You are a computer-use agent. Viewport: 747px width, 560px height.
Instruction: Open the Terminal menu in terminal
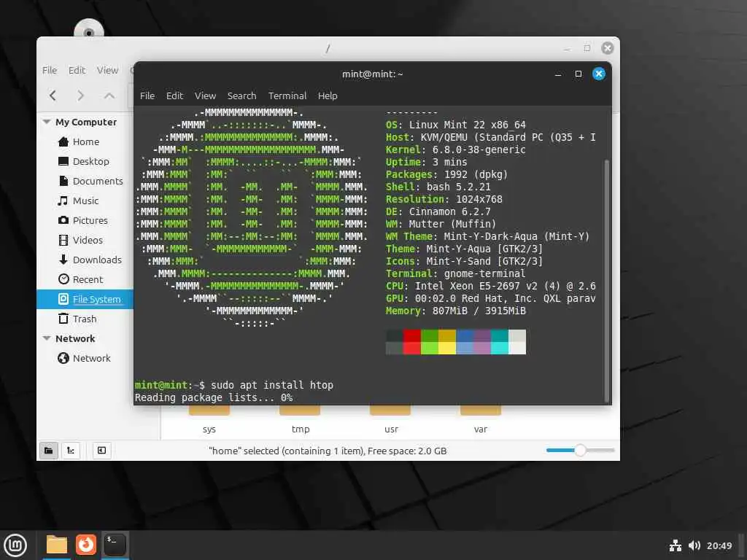(x=287, y=96)
